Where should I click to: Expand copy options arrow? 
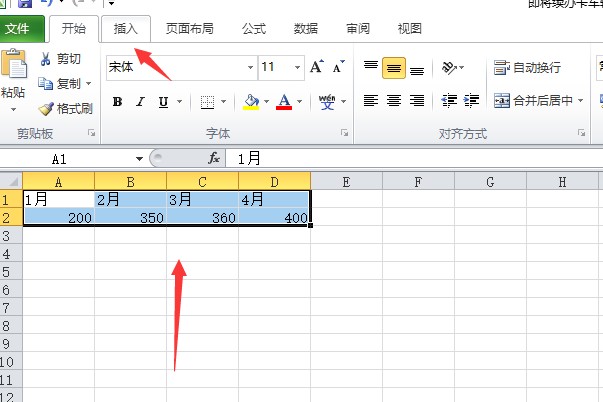[88, 83]
